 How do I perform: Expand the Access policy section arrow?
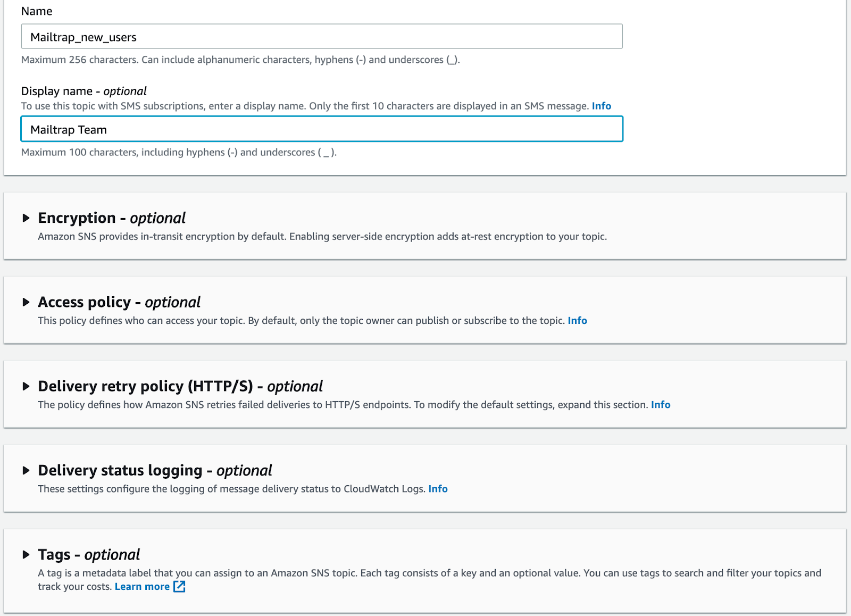tap(26, 302)
